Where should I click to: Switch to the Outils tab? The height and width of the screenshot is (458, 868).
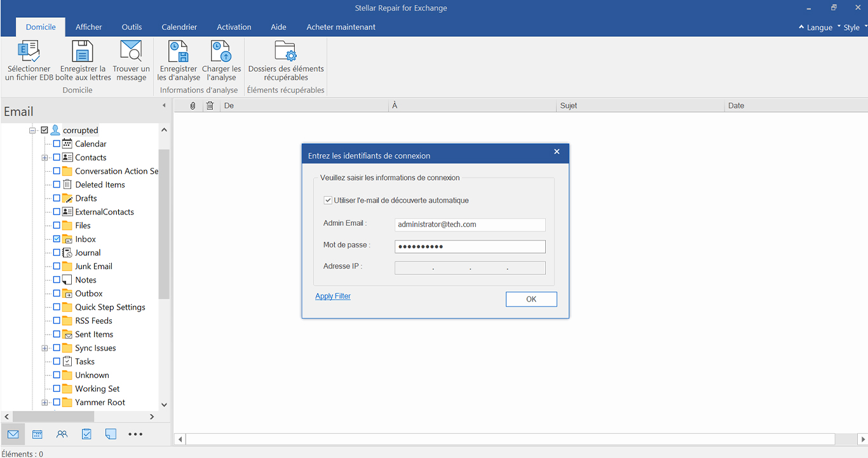[x=132, y=27]
